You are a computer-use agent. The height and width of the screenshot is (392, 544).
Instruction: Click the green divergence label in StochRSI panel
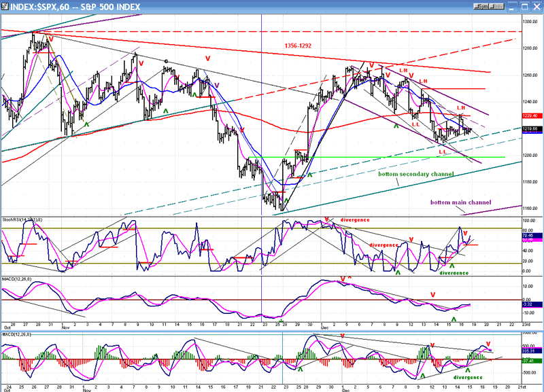[454, 272]
